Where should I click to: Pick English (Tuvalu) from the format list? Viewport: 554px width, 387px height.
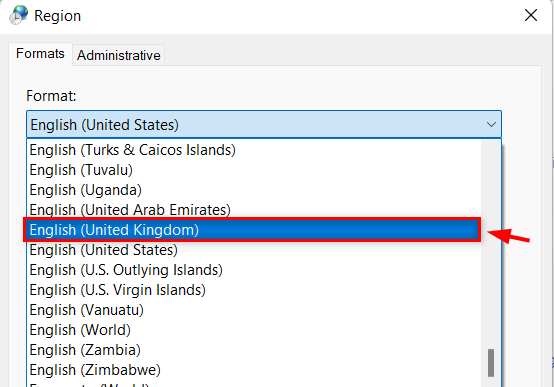[x=254, y=170]
